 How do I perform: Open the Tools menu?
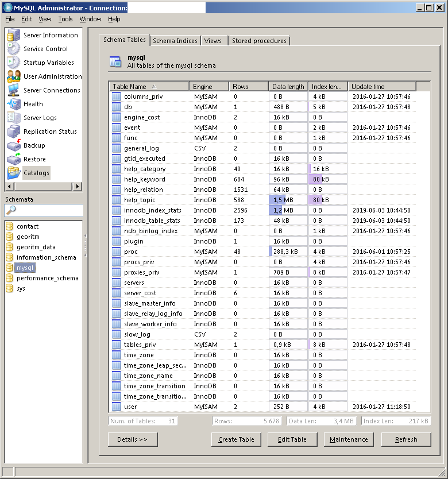pyautogui.click(x=65, y=19)
